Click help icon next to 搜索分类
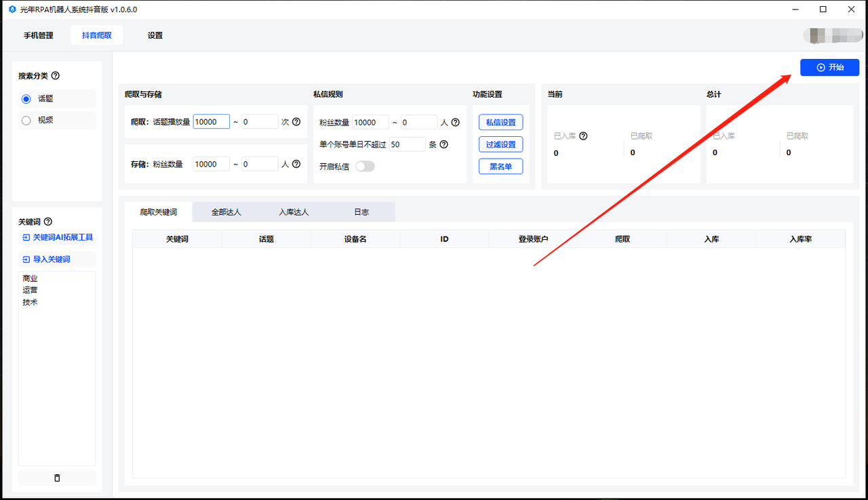Screen dimensions: 868x500 coord(56,76)
